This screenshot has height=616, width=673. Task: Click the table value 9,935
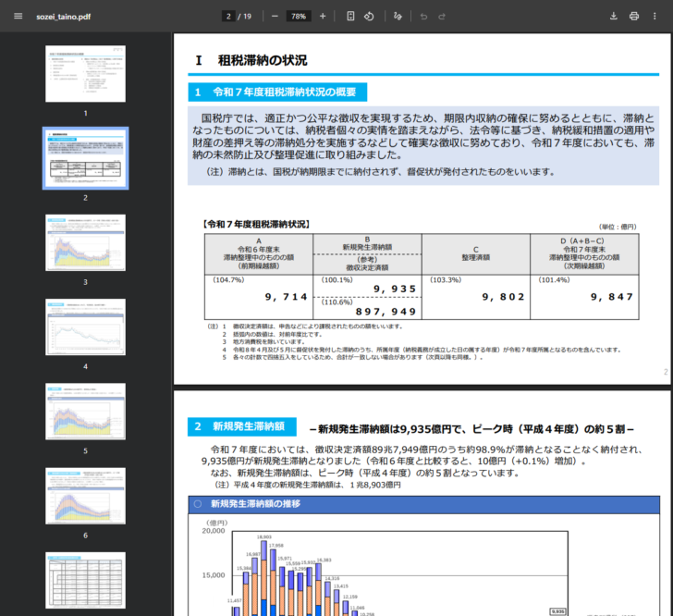click(395, 289)
